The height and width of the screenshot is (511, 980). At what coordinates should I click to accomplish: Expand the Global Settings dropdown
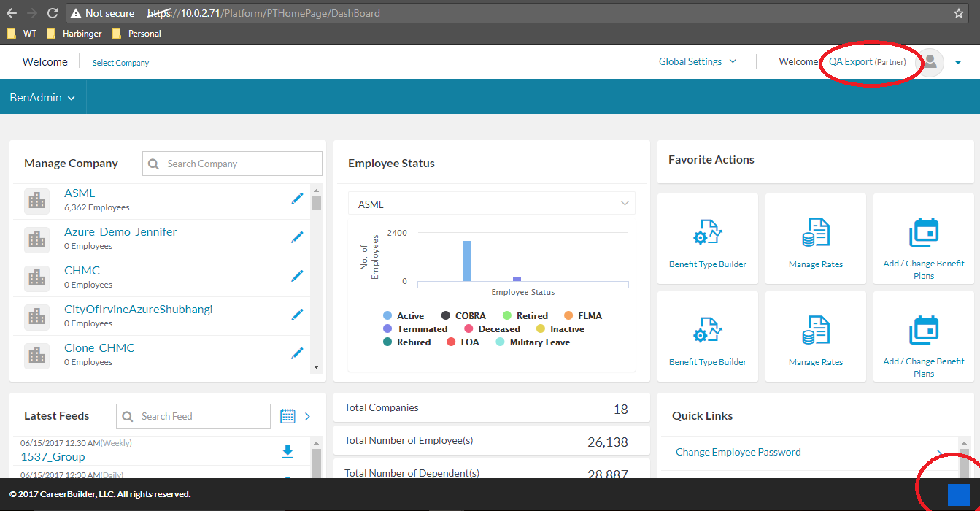click(697, 62)
